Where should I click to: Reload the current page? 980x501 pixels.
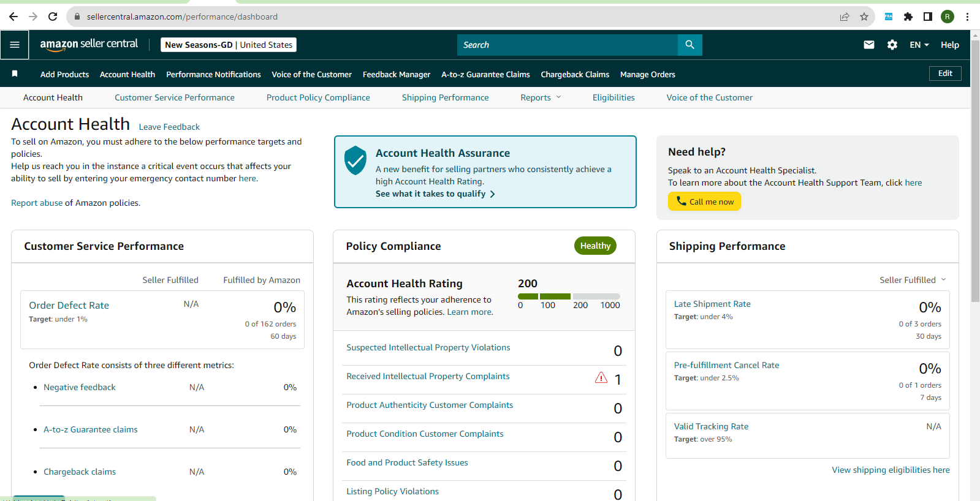[53, 17]
